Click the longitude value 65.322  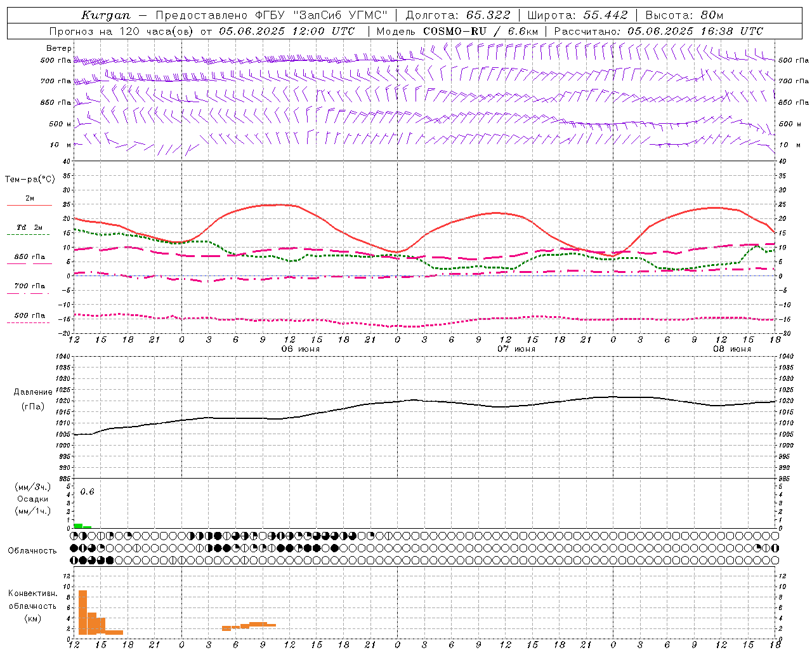pyautogui.click(x=488, y=15)
